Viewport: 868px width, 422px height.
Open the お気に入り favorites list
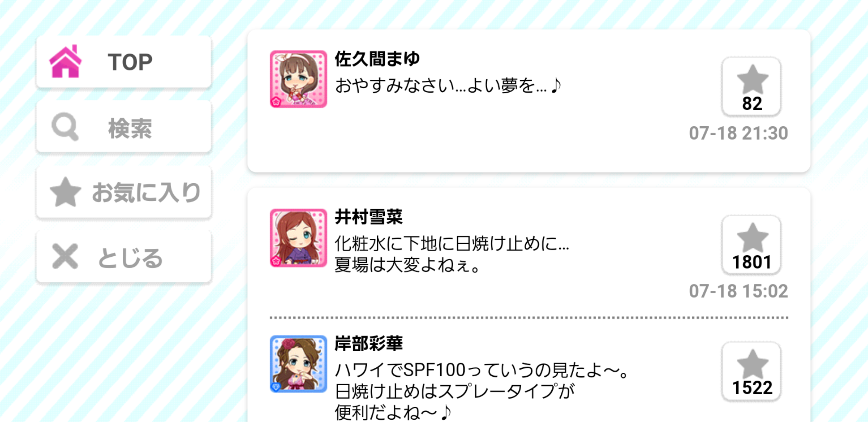coord(124,192)
